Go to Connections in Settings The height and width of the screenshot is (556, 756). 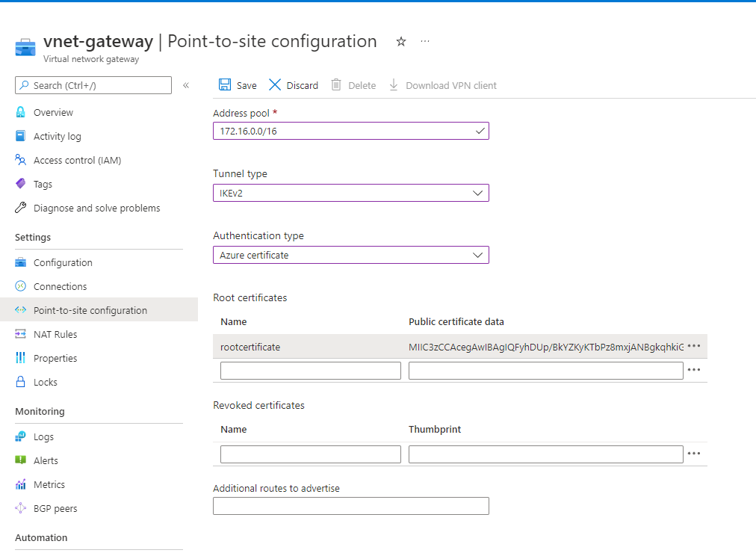pos(60,286)
